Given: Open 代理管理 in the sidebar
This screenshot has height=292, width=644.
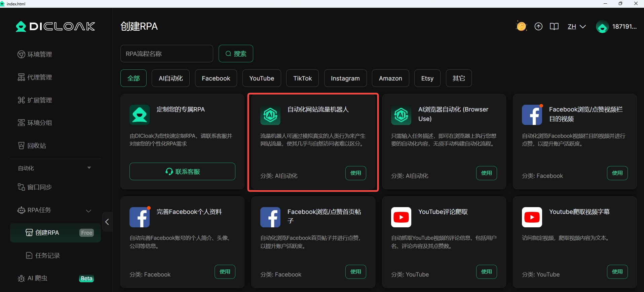Looking at the screenshot, I should point(35,77).
